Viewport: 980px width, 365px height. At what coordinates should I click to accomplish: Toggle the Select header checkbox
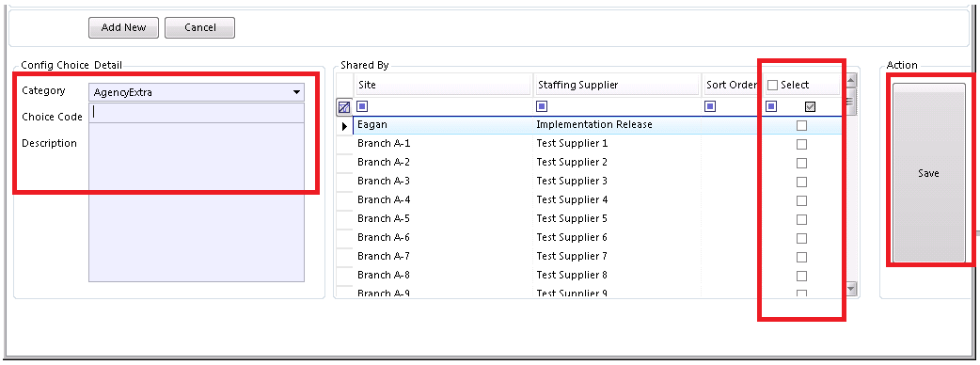pos(773,85)
